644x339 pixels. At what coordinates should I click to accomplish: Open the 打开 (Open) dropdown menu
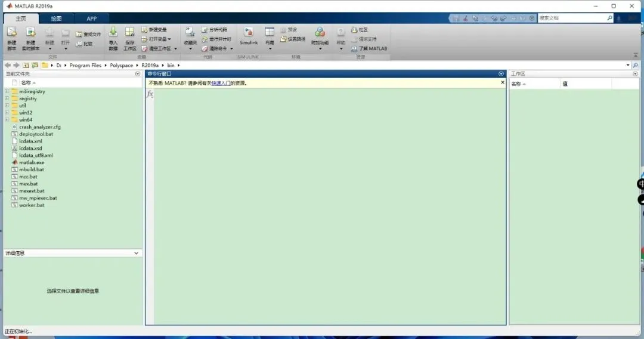pyautogui.click(x=66, y=48)
